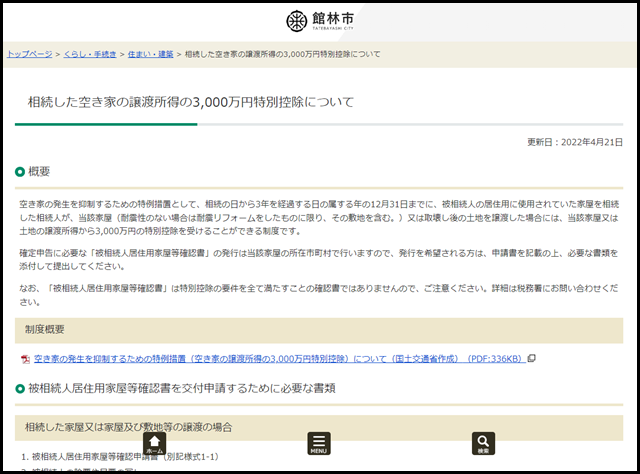Go to トップページ breadcrumb link
The image size is (640, 474).
29,54
